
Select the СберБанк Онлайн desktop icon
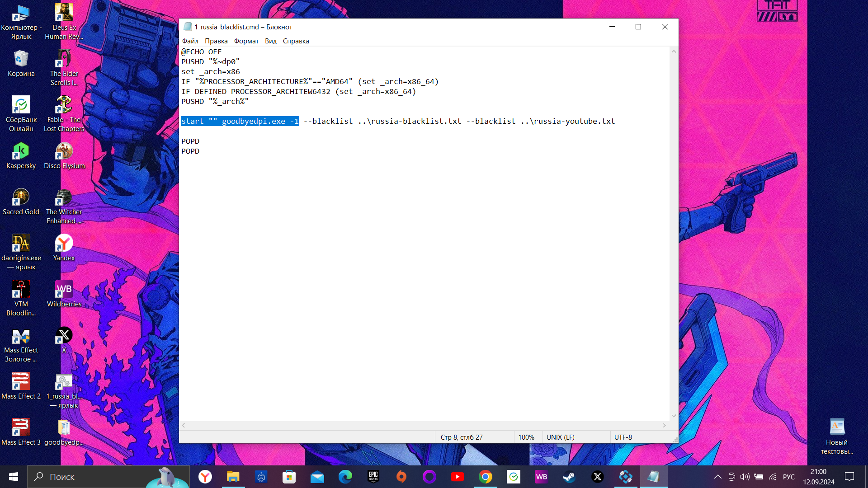21,115
